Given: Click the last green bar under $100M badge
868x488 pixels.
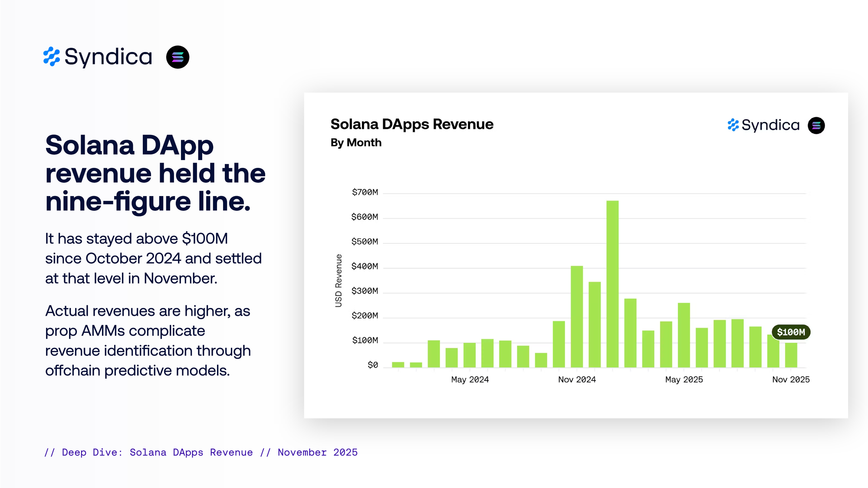Looking at the screenshot, I should (x=791, y=355).
